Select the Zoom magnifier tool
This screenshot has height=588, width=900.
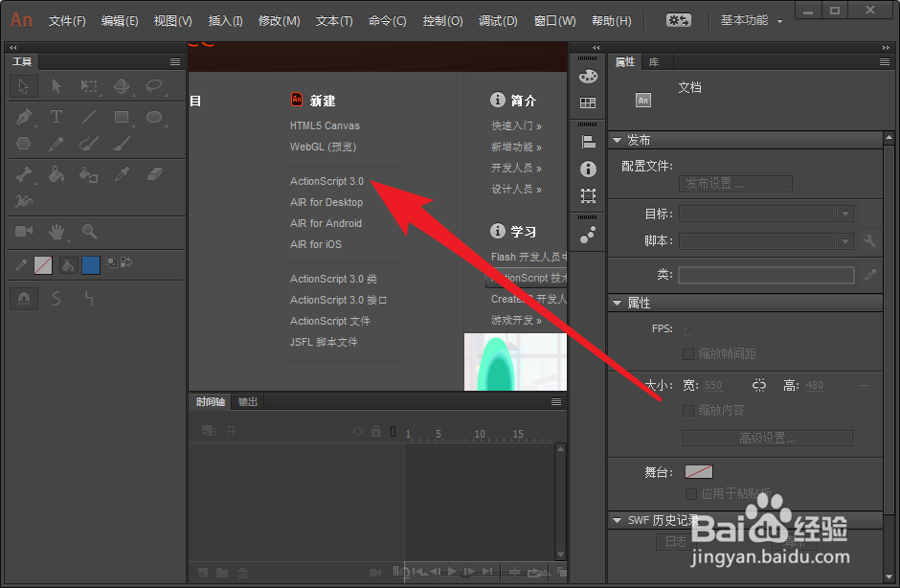click(89, 232)
